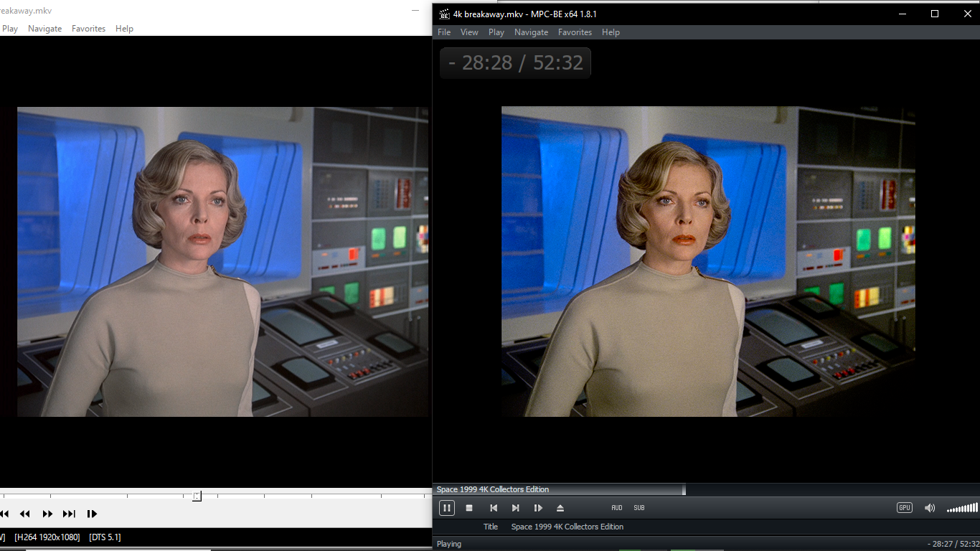Open the Help menu in MPC-BE
Image resolution: width=980 pixels, height=551 pixels.
click(611, 32)
